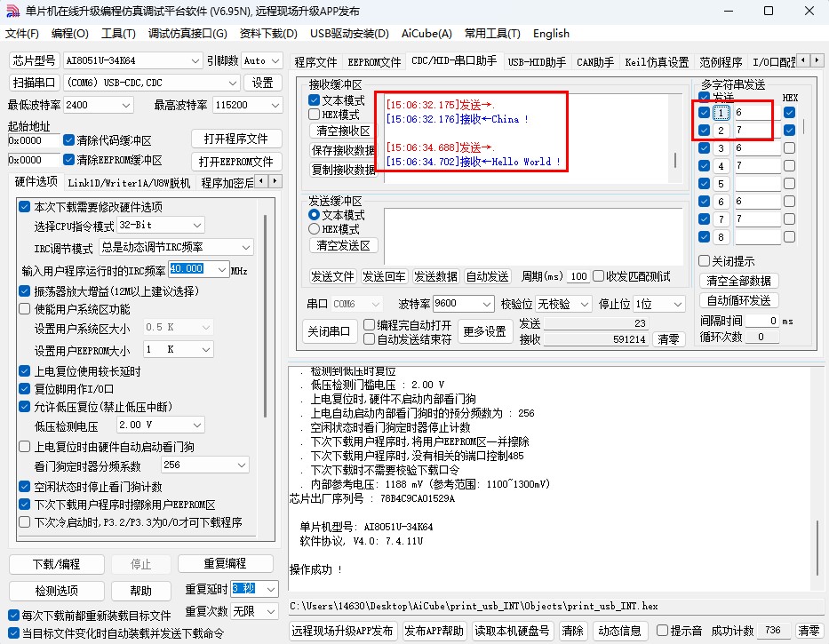This screenshot has height=644, width=829.
Task: Enable 上电复位时由硬件自动启动看门狗 checkbox
Action: [24, 447]
